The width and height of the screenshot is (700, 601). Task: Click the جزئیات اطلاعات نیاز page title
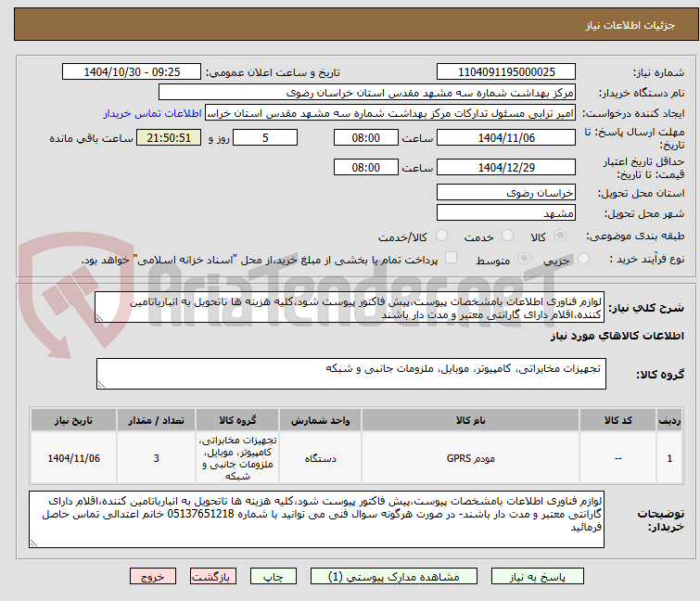[x=630, y=25]
